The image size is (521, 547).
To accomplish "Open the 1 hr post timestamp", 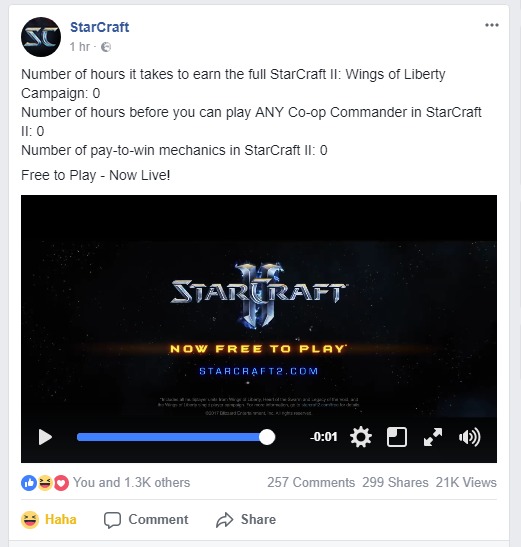I will (79, 46).
